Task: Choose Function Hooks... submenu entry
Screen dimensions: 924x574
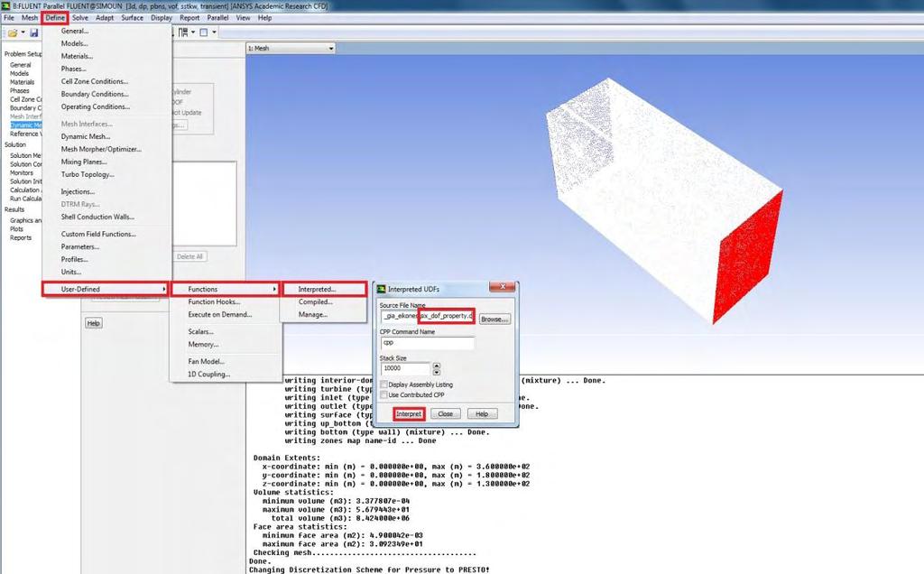Action: tap(213, 301)
